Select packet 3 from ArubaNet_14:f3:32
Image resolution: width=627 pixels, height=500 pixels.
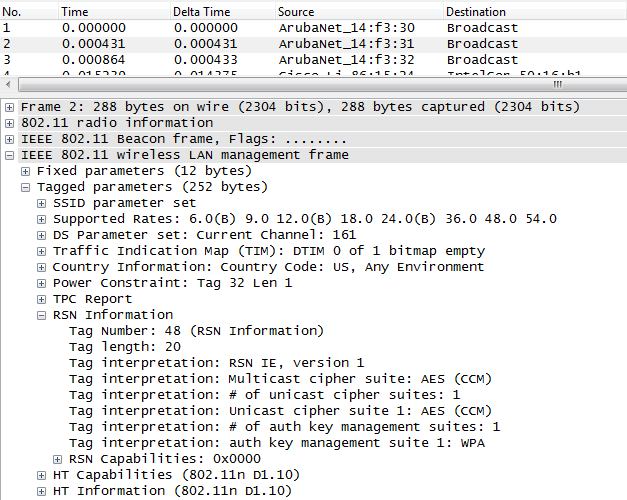pos(314,60)
